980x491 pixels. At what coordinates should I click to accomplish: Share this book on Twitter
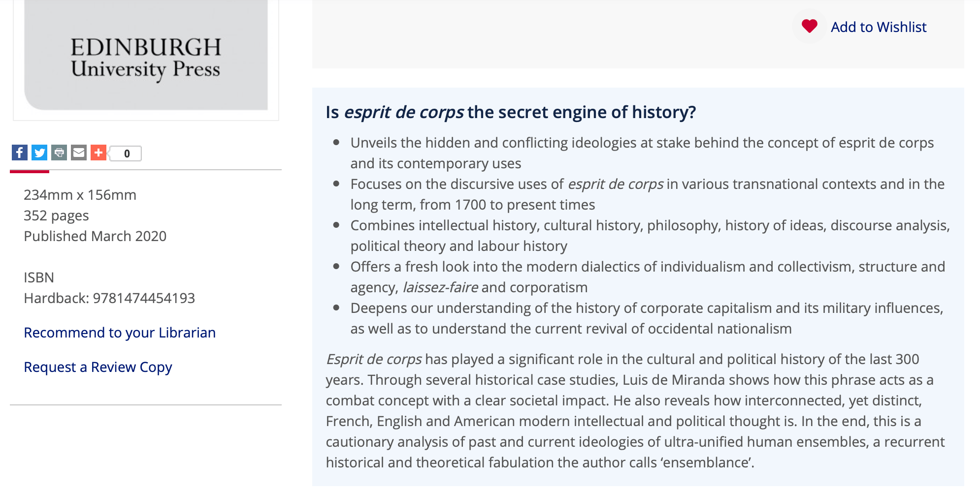click(39, 153)
